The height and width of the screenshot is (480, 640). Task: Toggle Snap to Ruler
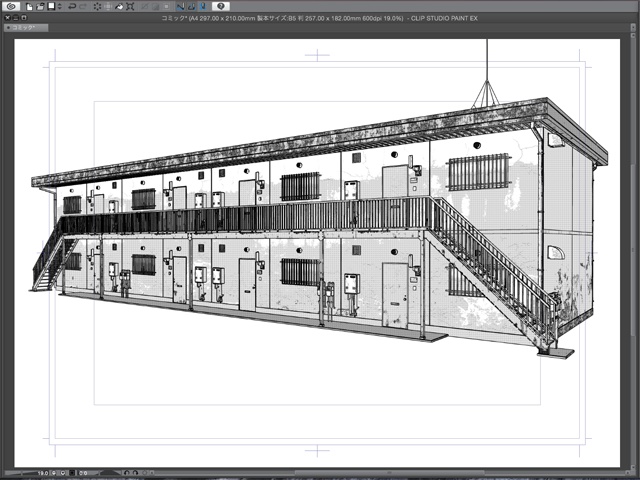[180, 6]
